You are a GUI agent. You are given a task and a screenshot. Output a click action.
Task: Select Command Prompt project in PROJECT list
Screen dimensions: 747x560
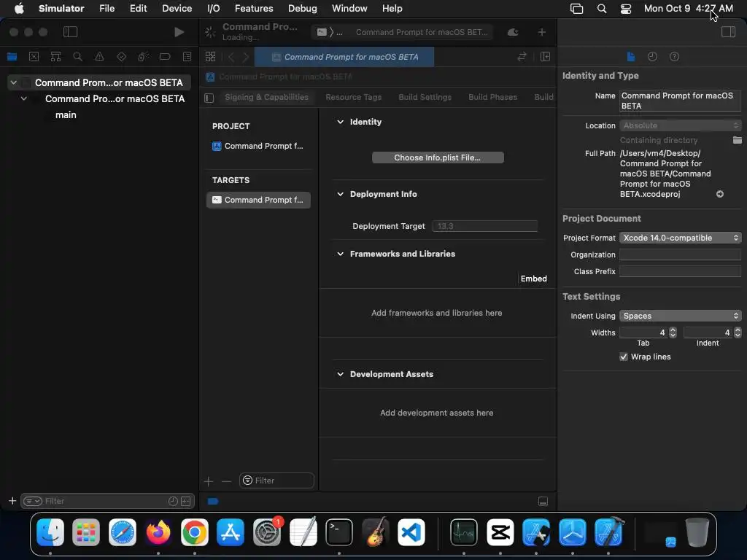point(258,146)
